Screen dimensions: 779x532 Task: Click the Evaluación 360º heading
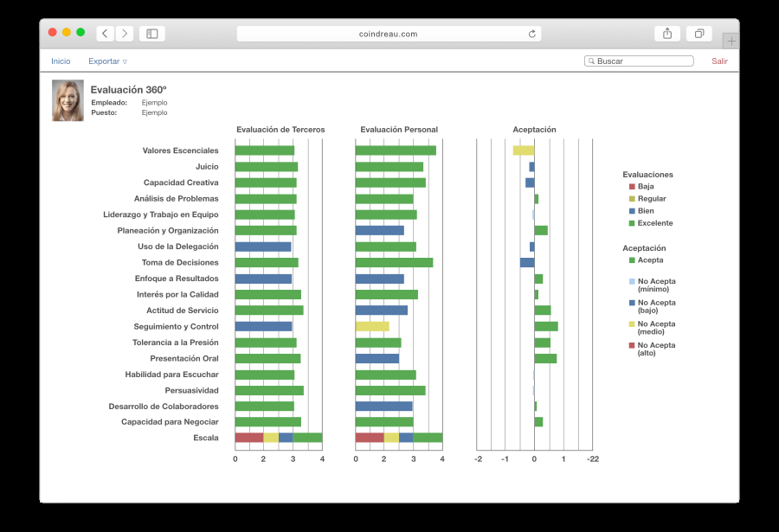[128, 89]
